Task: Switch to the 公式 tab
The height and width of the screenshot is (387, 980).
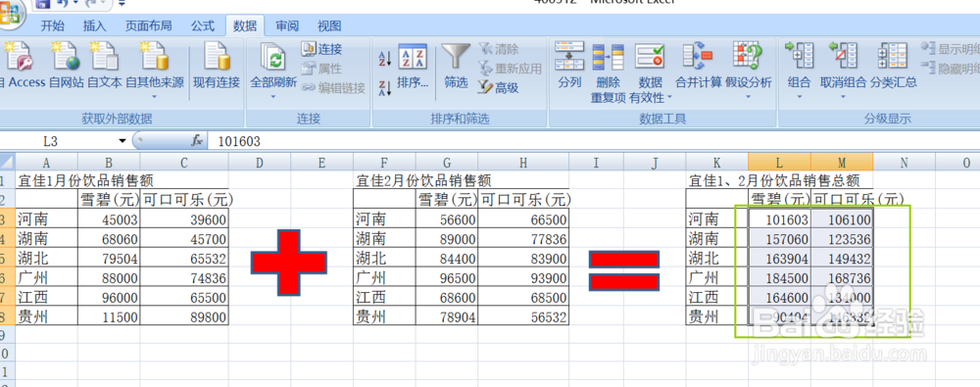Action: pyautogui.click(x=203, y=26)
